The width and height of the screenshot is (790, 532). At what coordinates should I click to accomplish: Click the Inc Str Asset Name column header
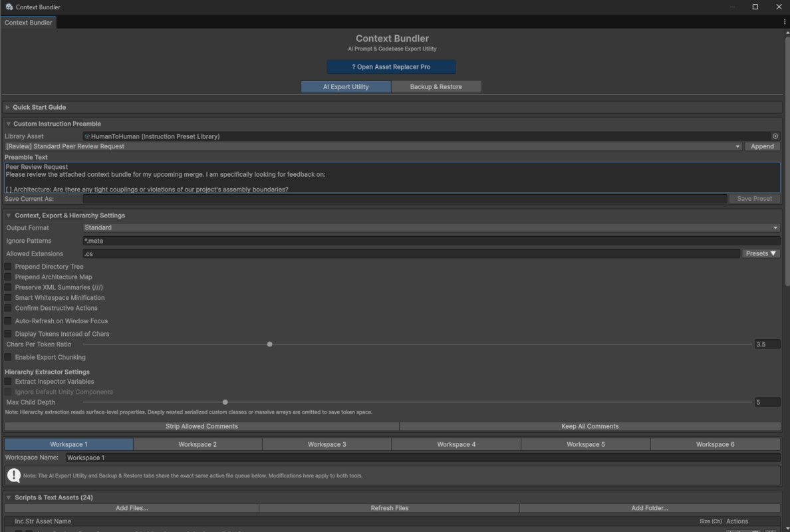(x=43, y=521)
